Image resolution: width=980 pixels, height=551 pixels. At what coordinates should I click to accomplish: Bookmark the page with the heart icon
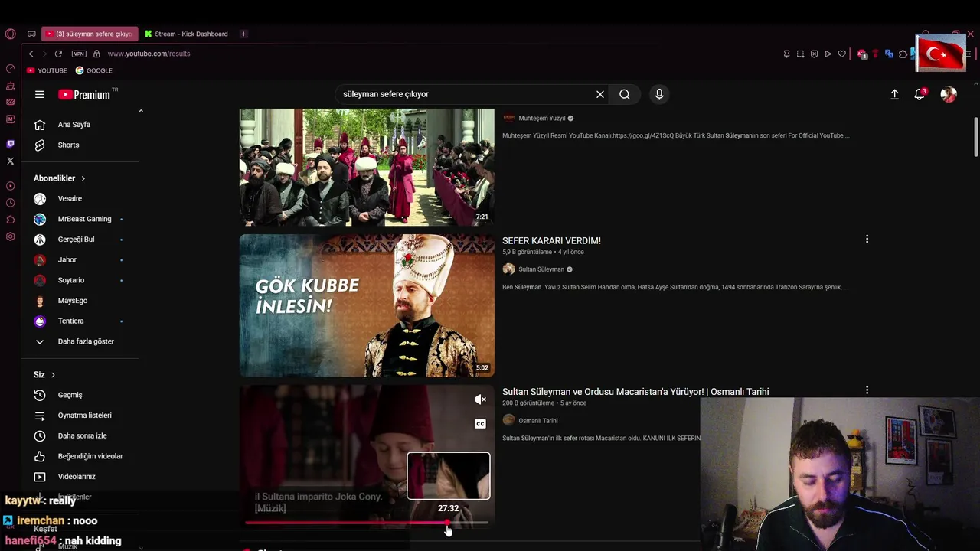point(841,54)
